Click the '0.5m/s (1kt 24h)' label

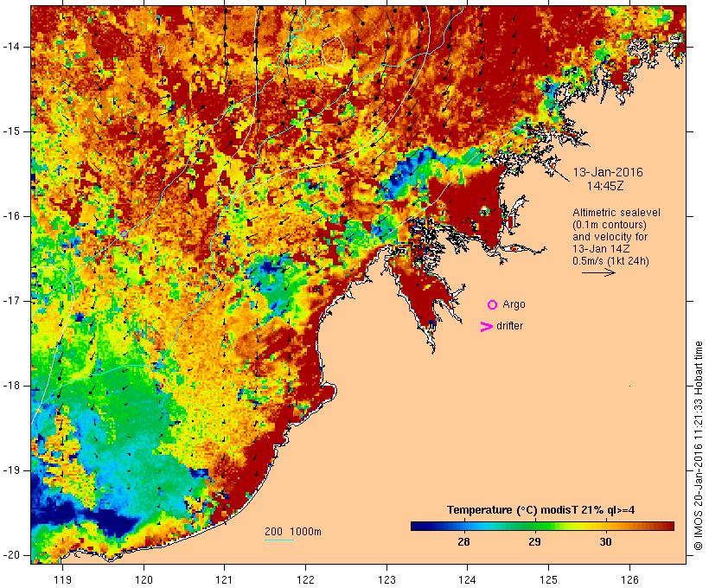[610, 261]
